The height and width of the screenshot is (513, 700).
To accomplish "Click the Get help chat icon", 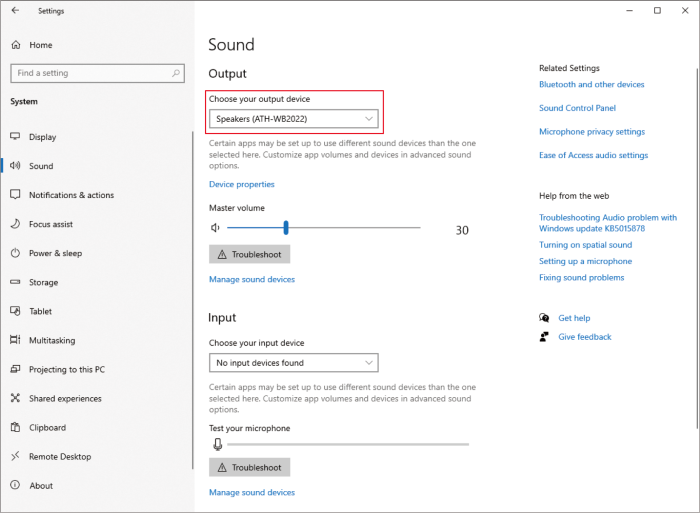I will (x=544, y=317).
